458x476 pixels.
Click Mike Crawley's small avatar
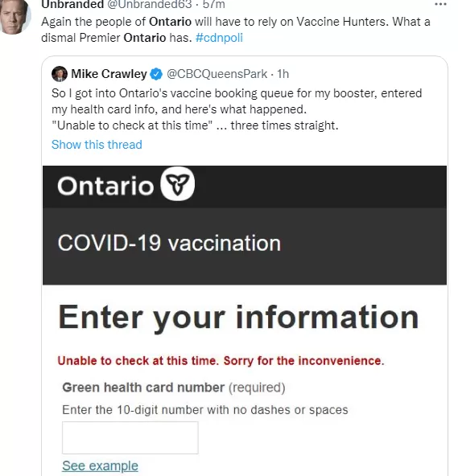(60, 74)
